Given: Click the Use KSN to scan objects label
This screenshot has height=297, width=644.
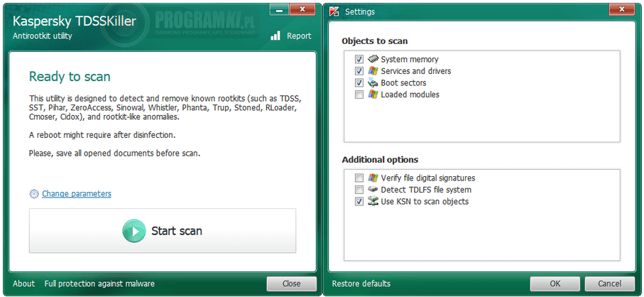Looking at the screenshot, I should (425, 201).
